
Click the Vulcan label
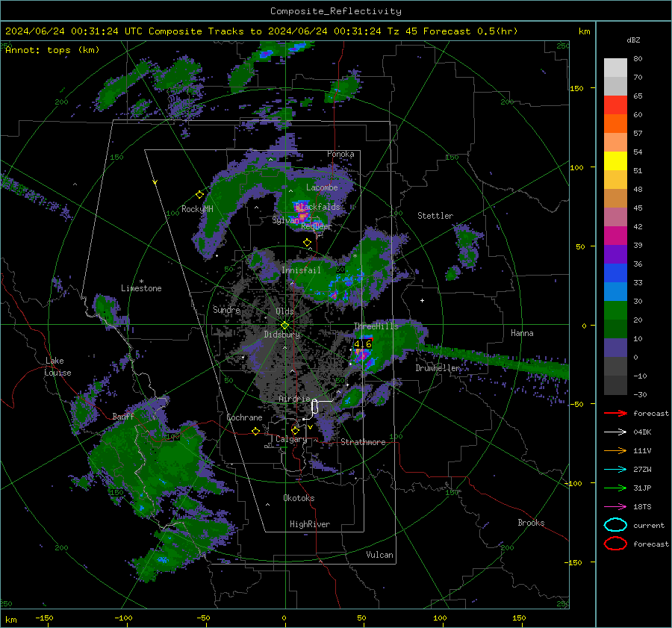pos(379,555)
